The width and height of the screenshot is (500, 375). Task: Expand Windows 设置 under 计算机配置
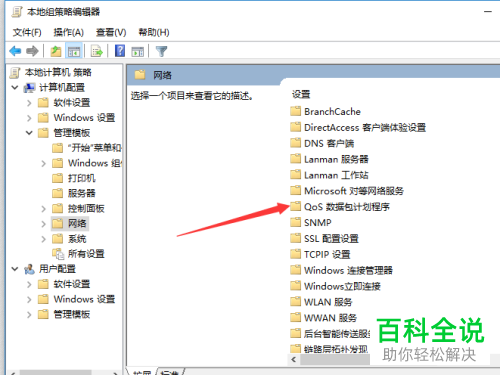click(29, 118)
